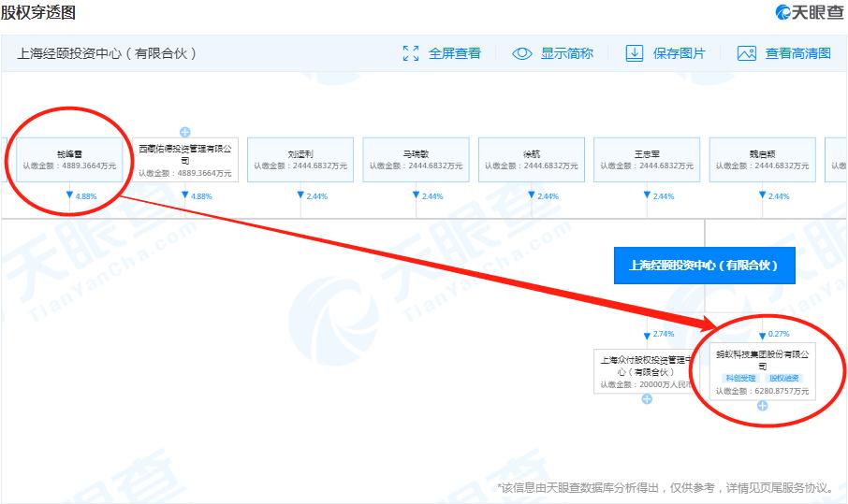Click 2.44% under 徐航
The height and width of the screenshot is (504, 848).
click(x=548, y=196)
